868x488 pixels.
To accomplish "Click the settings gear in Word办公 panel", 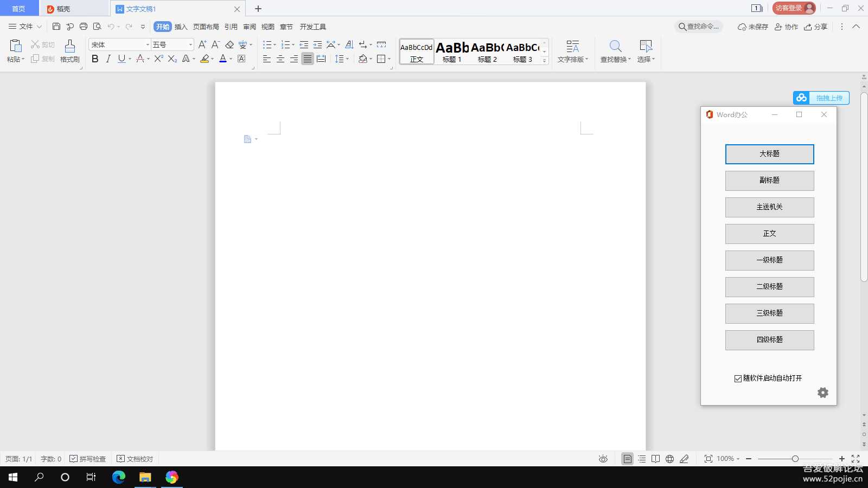I will coord(822,393).
